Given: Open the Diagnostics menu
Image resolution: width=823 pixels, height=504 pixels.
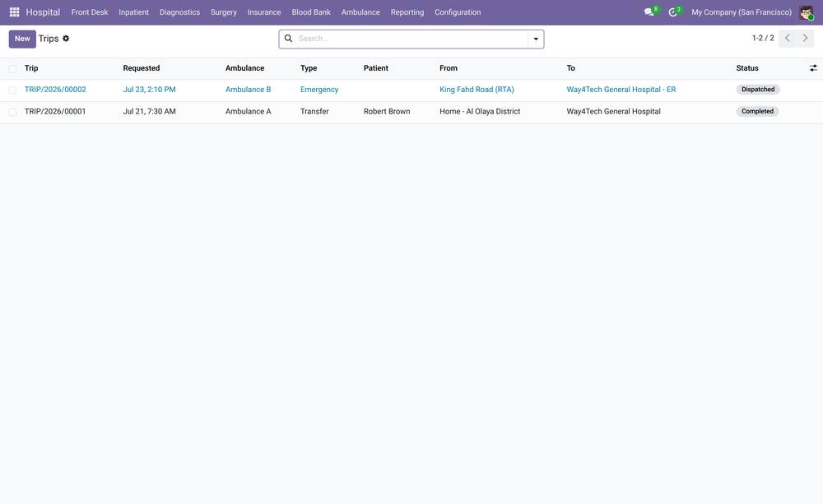Looking at the screenshot, I should 179,12.
